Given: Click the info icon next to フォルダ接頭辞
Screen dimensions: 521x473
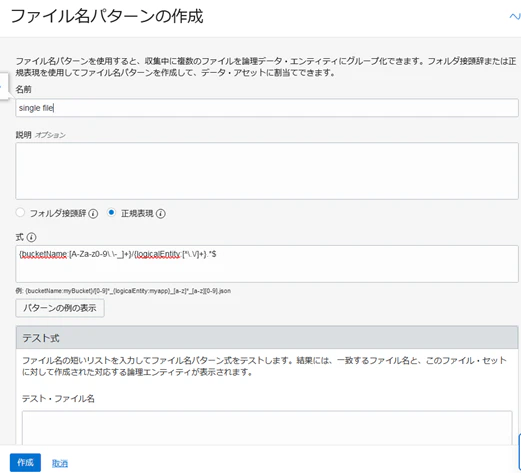Looking at the screenshot, I should click(x=93, y=214).
